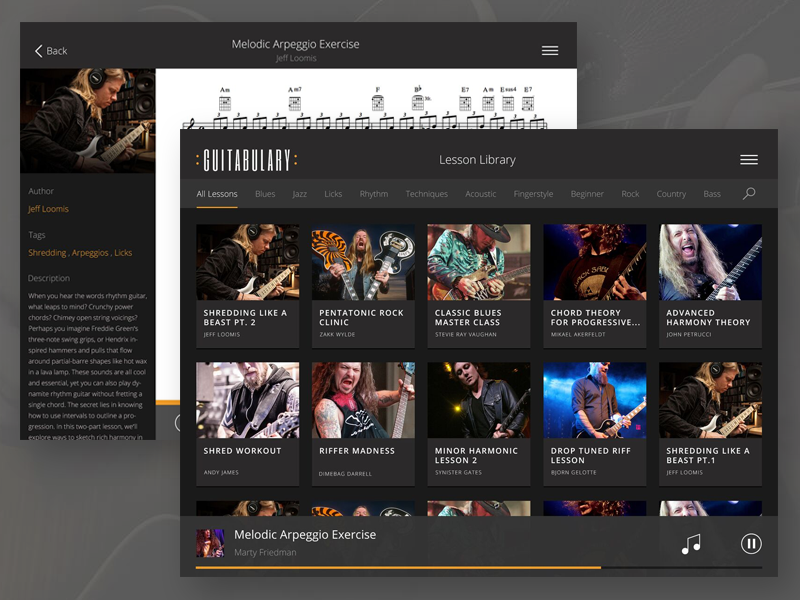Open Shredding Like a Beast Pt.1 thumbnail
The width and height of the screenshot is (800, 600).
(x=710, y=400)
